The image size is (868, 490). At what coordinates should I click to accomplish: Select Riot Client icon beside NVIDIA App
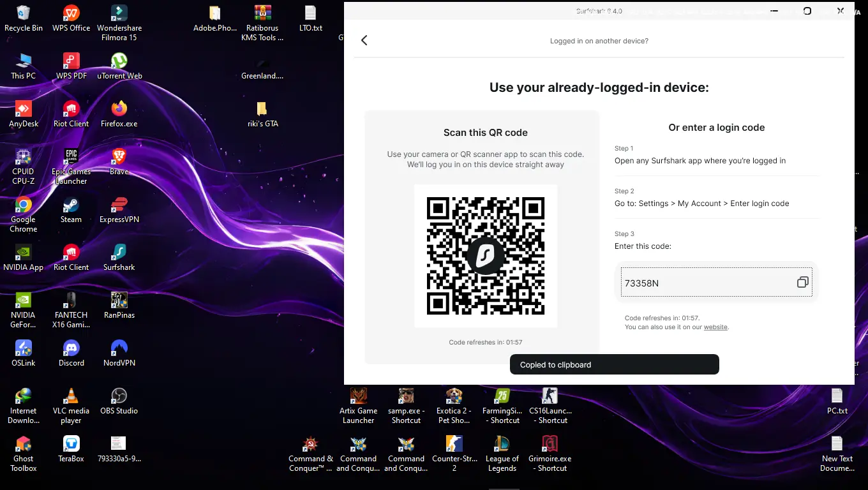coord(71,258)
